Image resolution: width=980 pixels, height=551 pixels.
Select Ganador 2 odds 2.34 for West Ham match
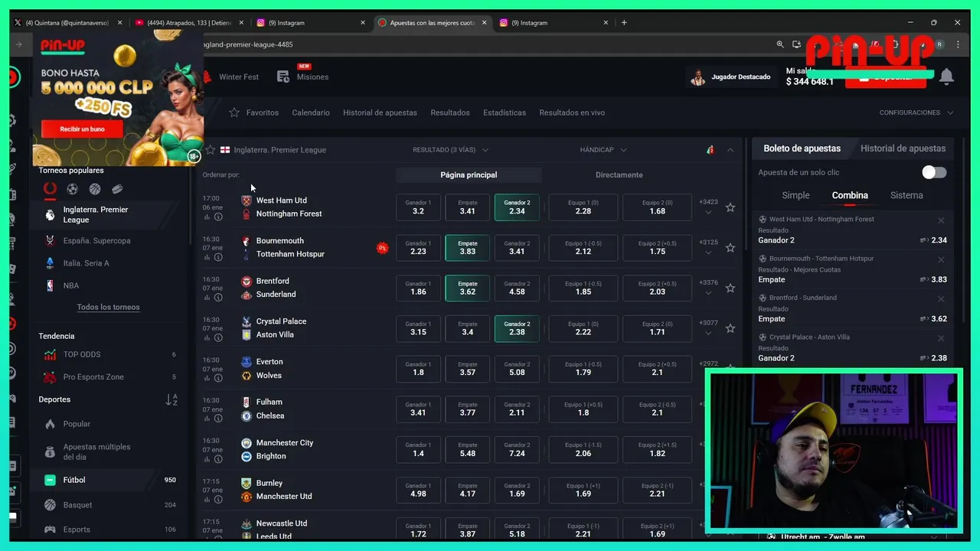tap(517, 207)
